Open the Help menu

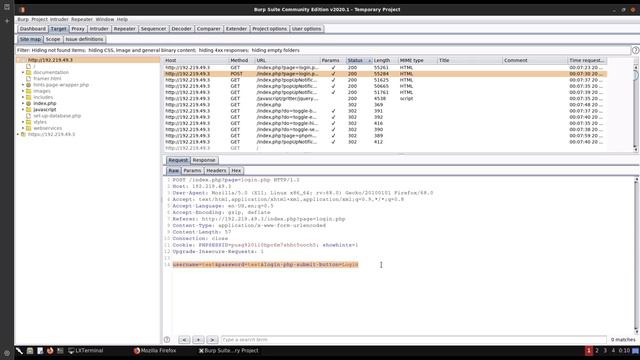click(x=122, y=19)
